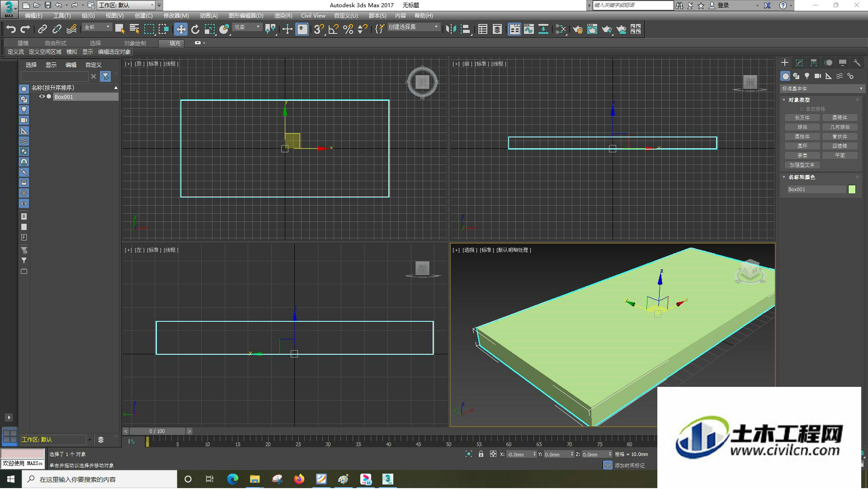Open the Render Setup dialog
This screenshot has width=868, height=489.
pyautogui.click(x=578, y=29)
